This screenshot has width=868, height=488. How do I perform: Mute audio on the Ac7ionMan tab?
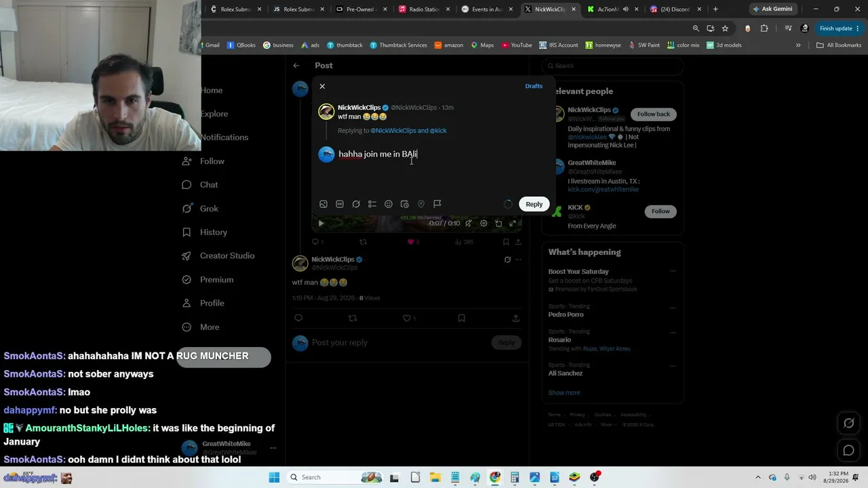coord(625,9)
